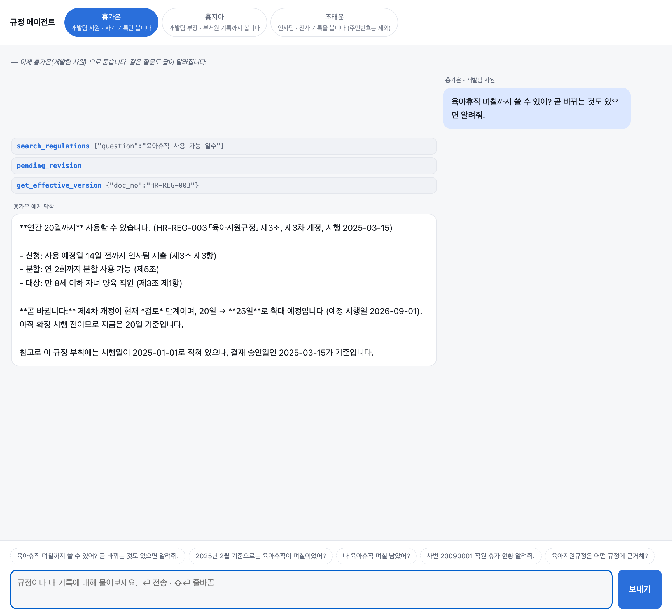Screen dimensions: 672x616
Task: Switch to the 홍지아 persona tab
Action: [214, 22]
